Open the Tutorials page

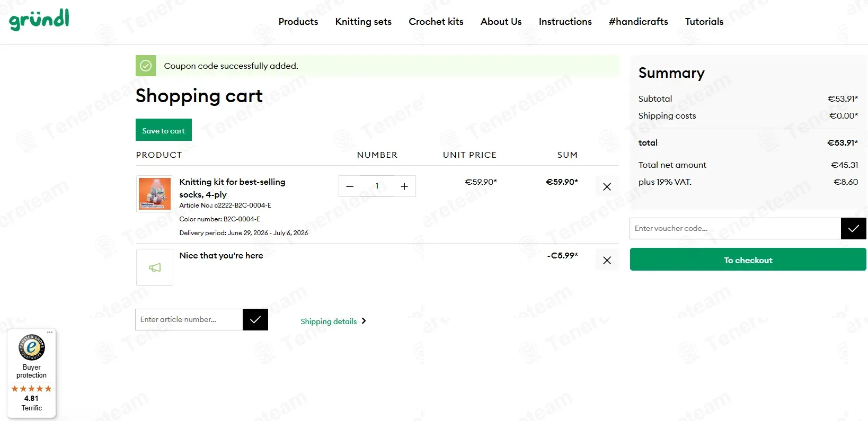tap(704, 22)
